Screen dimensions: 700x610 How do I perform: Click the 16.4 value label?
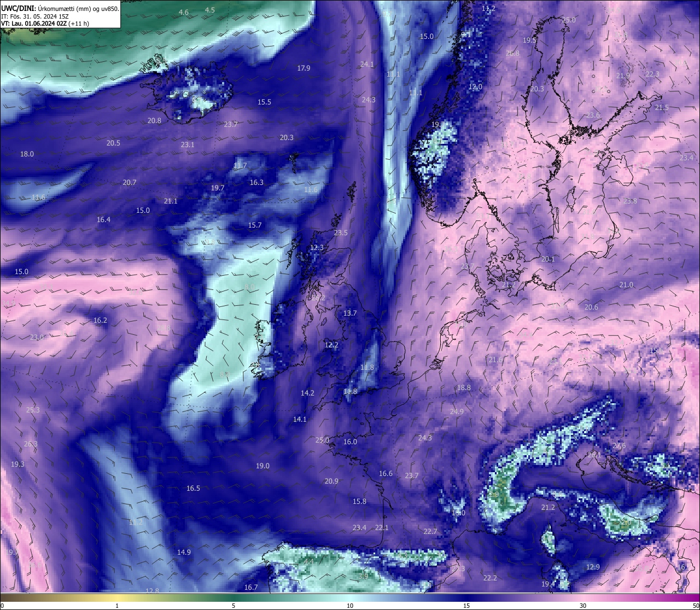click(103, 219)
